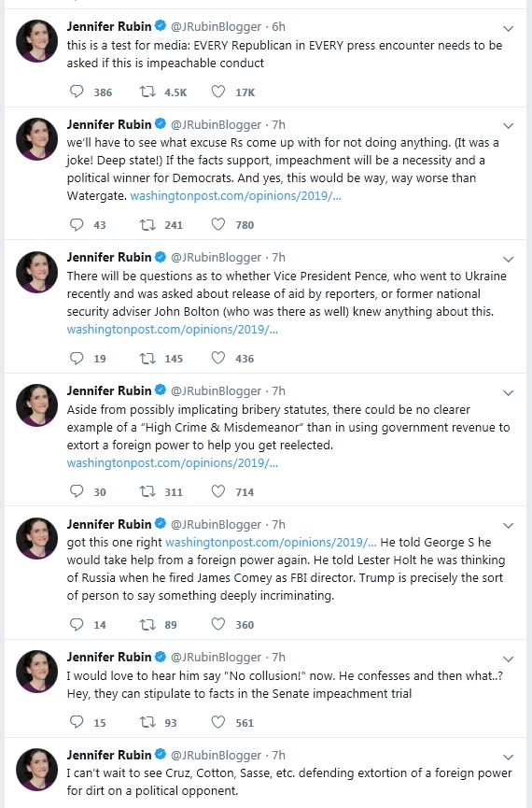Retweet the Pence Ukraine tweet with 145 retweets
The width and height of the screenshot is (532, 808).
147,358
